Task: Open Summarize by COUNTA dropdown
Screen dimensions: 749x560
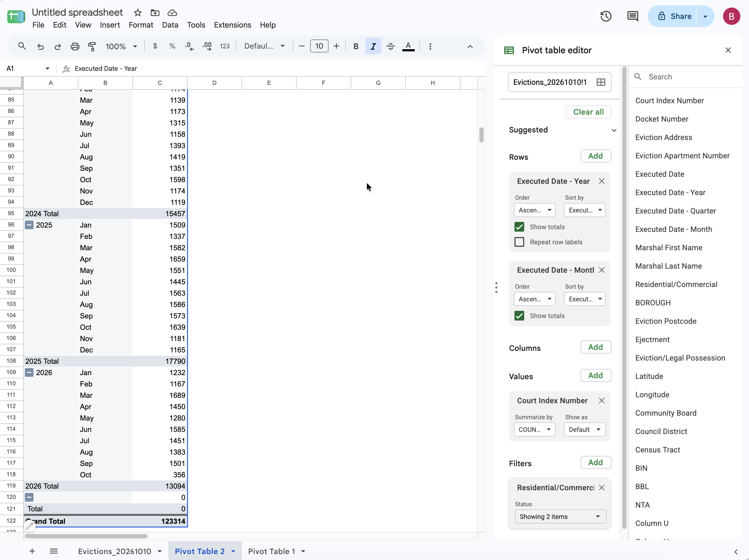Action: click(x=534, y=429)
